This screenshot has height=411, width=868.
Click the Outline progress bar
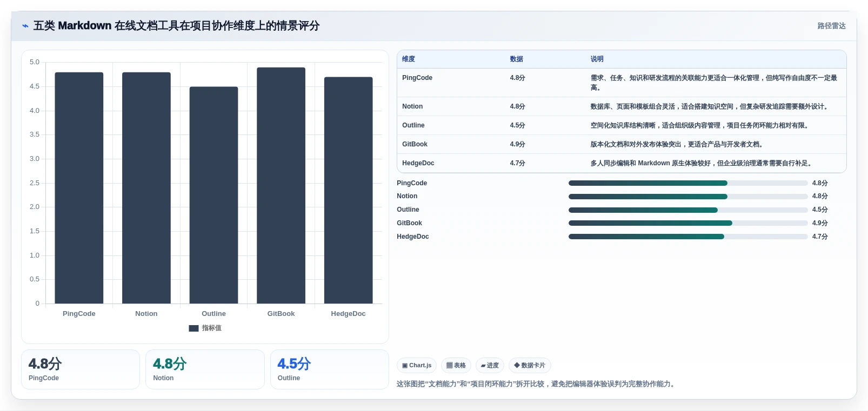(688, 210)
